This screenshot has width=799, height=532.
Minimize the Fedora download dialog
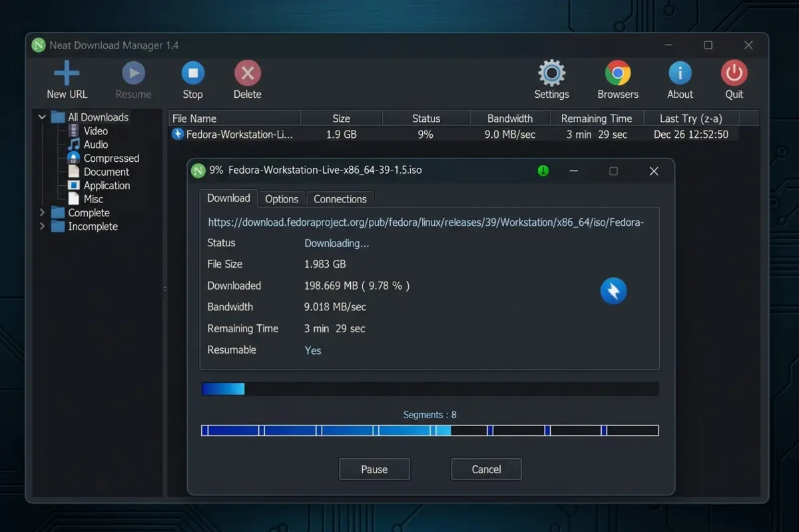pos(573,171)
